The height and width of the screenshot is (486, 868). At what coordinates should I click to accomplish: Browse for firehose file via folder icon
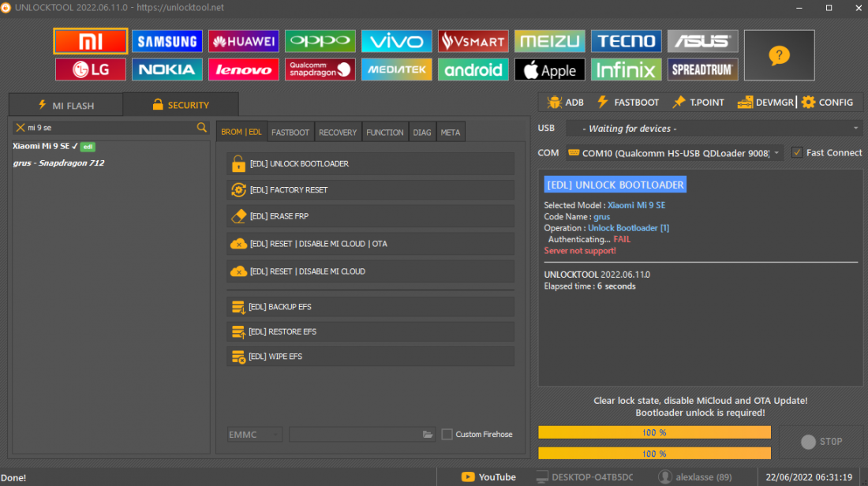click(428, 435)
